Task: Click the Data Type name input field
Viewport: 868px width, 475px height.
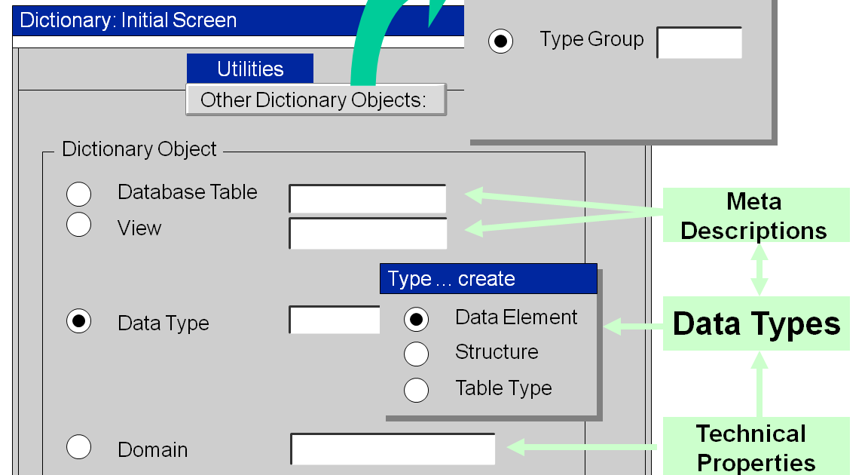Action: tap(334, 320)
